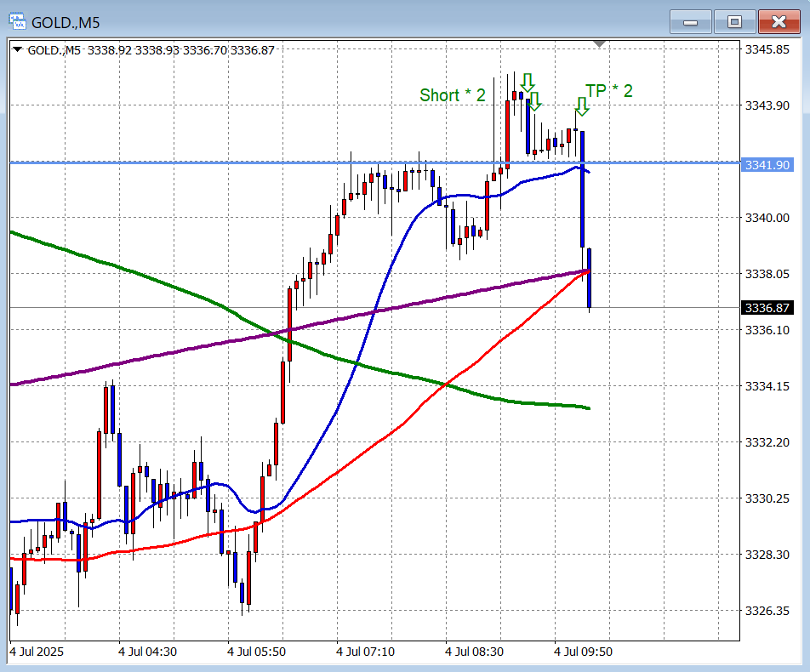Click the latest blue candle near 3336.87
Viewport: 810px width, 672px height.
[589, 278]
